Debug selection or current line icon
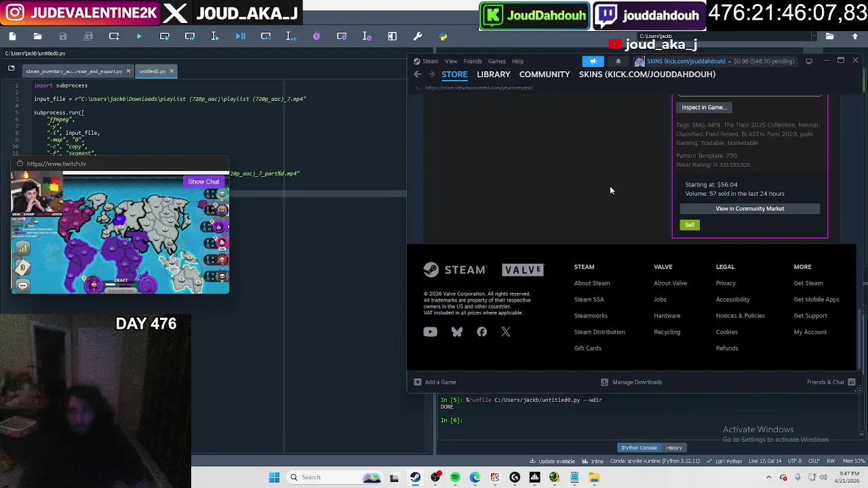This screenshot has width=868, height=488. [291, 36]
